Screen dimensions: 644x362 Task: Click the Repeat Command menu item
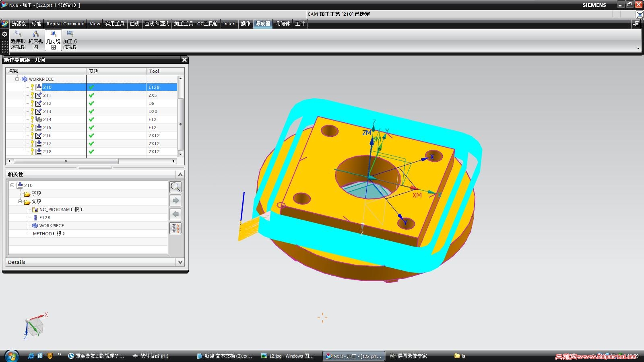pos(66,24)
